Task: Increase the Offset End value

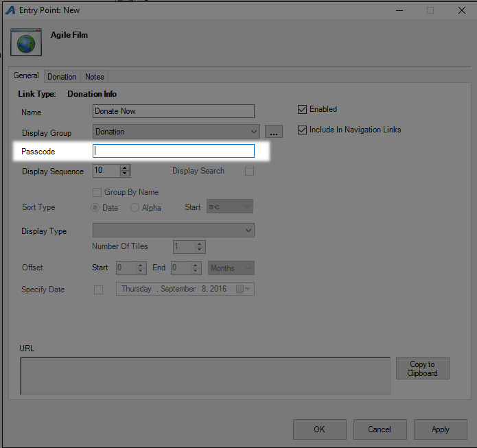Action: pos(196,266)
